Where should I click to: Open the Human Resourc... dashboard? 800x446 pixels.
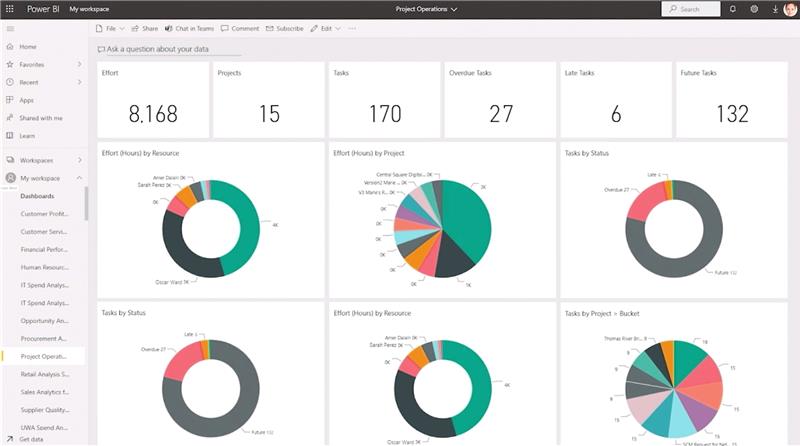pos(44,267)
